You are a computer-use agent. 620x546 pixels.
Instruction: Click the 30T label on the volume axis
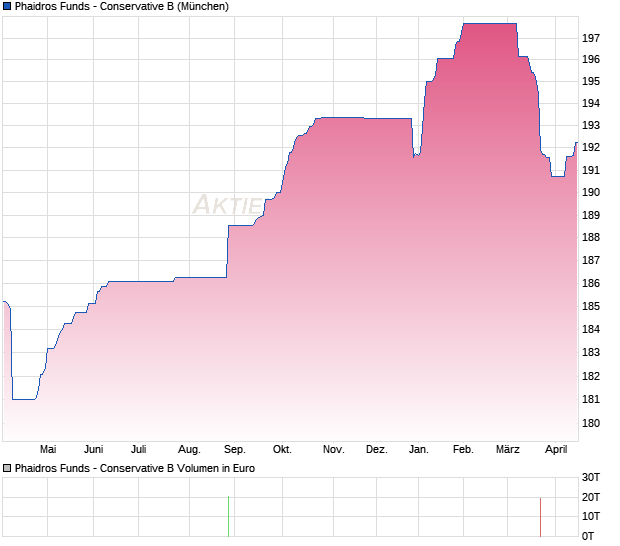click(x=590, y=476)
